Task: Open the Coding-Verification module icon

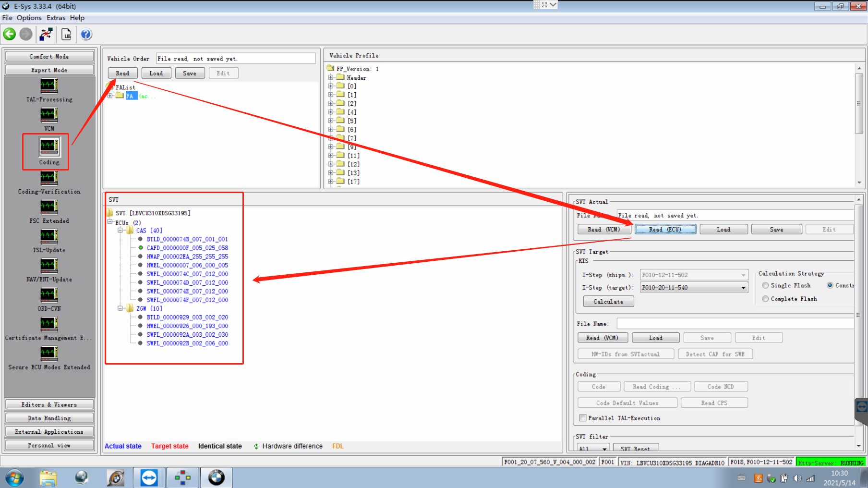Action: 49,178
